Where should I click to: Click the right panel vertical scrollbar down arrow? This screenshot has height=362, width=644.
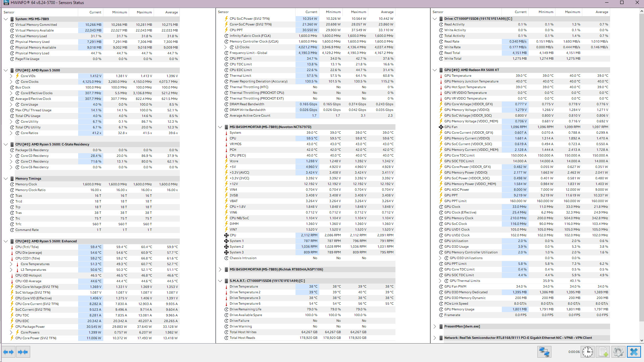click(642, 341)
